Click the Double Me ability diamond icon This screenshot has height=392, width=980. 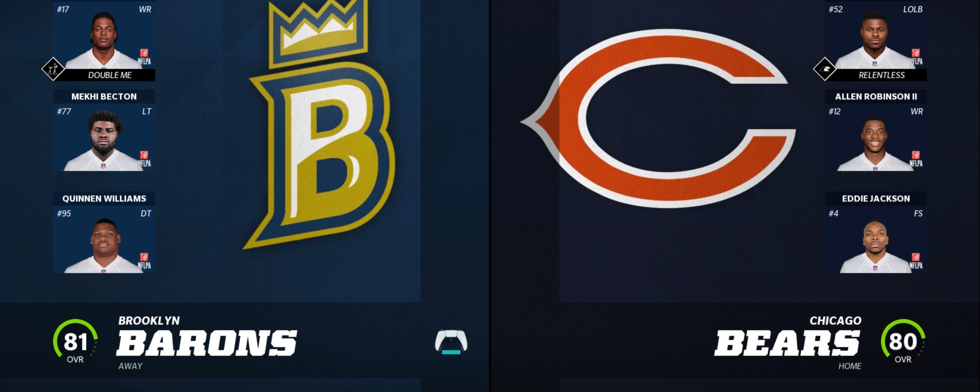[x=53, y=69]
